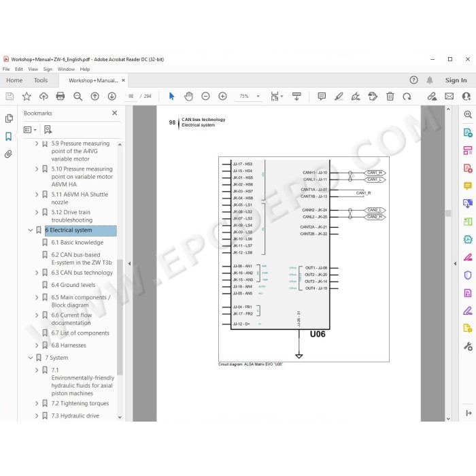The image size is (476, 476).
Task: Open the zoom percentage dropdown
Action: 258,97
